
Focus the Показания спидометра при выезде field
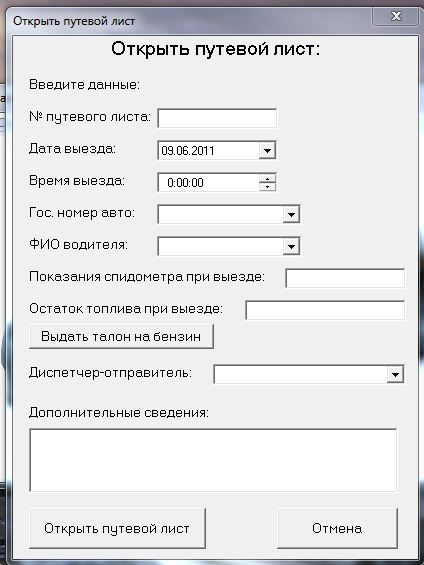coord(345,278)
